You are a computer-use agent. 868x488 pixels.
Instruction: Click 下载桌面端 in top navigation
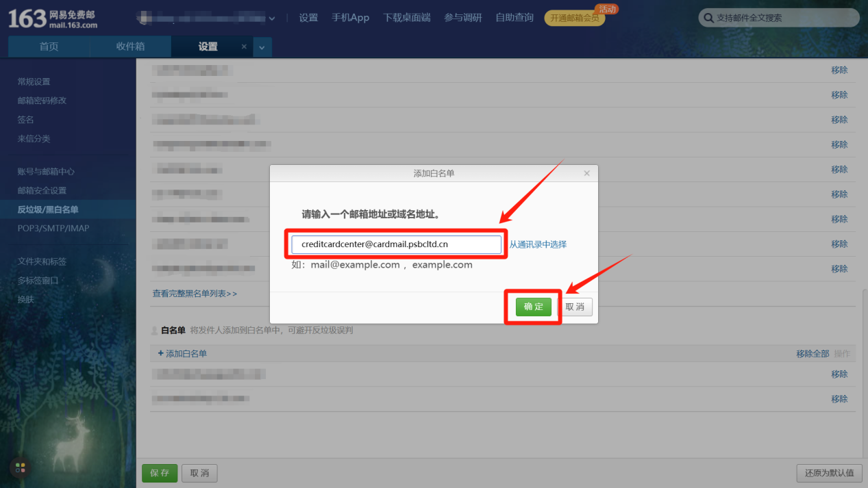point(407,18)
